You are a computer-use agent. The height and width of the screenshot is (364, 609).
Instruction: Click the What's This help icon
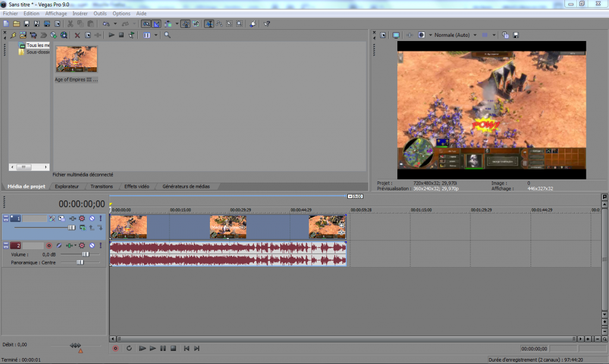pos(267,24)
